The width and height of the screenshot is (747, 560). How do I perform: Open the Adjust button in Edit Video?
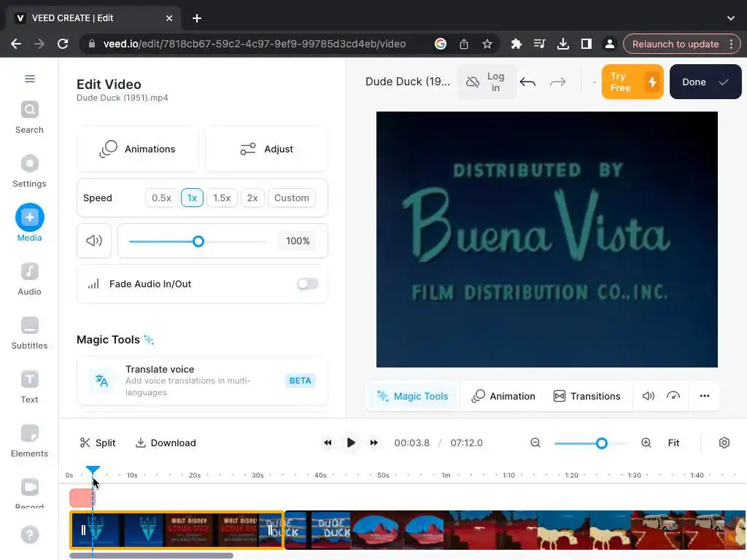coord(266,149)
